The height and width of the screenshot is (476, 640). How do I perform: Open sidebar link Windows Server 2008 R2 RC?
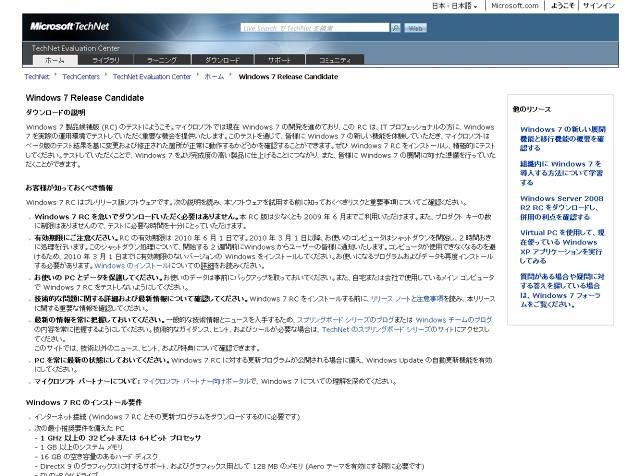(x=562, y=207)
